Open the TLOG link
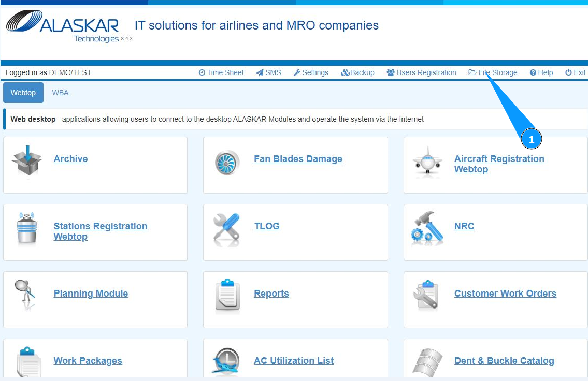The image size is (588, 381). click(267, 226)
